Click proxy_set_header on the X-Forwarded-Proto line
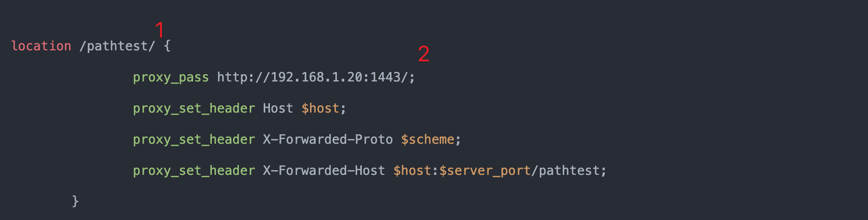 pyautogui.click(x=194, y=140)
